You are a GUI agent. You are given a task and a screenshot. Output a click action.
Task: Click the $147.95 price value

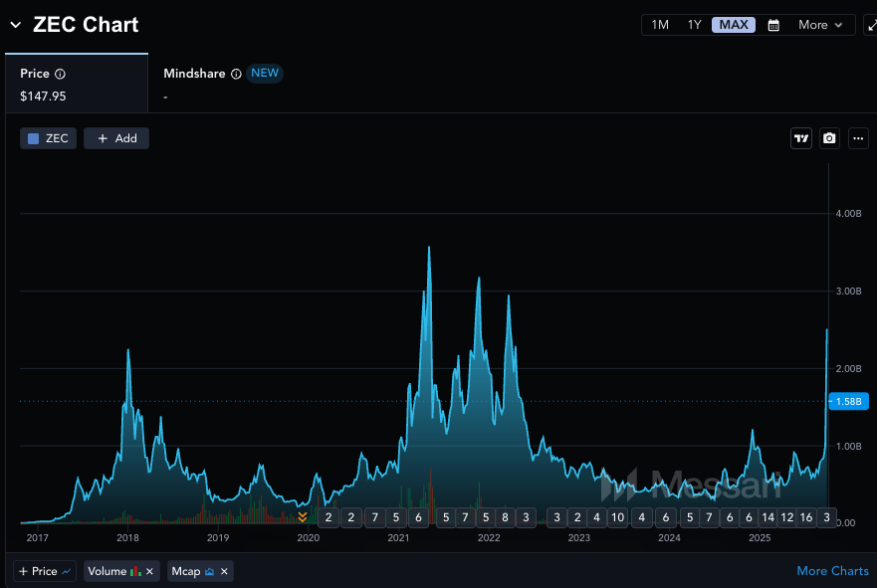(x=43, y=97)
